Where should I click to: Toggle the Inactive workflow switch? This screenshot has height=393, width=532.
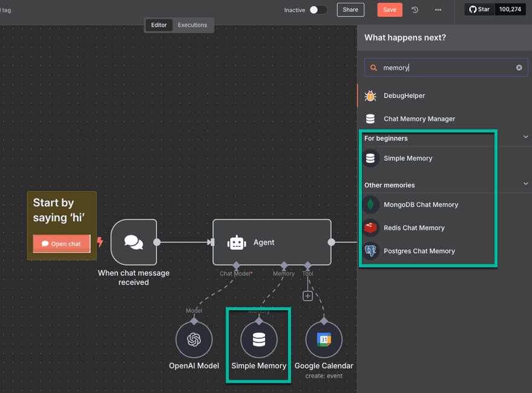pos(318,10)
